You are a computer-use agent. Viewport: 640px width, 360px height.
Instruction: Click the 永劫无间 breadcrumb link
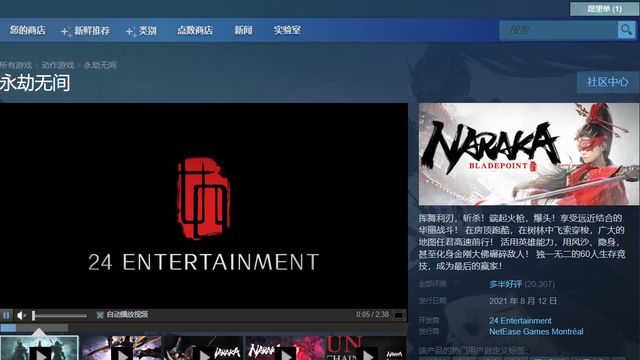(x=100, y=65)
